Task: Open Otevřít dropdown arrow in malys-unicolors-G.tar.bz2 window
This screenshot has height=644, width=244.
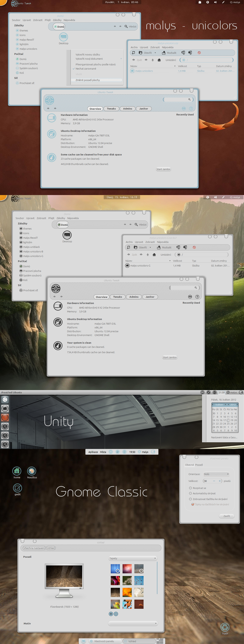Action: (150, 247)
